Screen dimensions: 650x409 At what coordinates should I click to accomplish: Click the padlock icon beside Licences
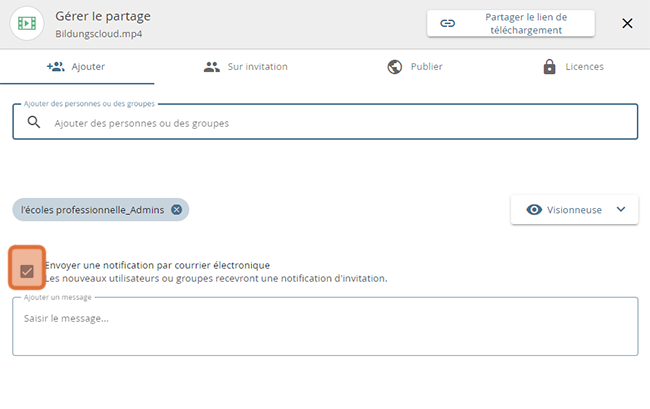coord(549,67)
